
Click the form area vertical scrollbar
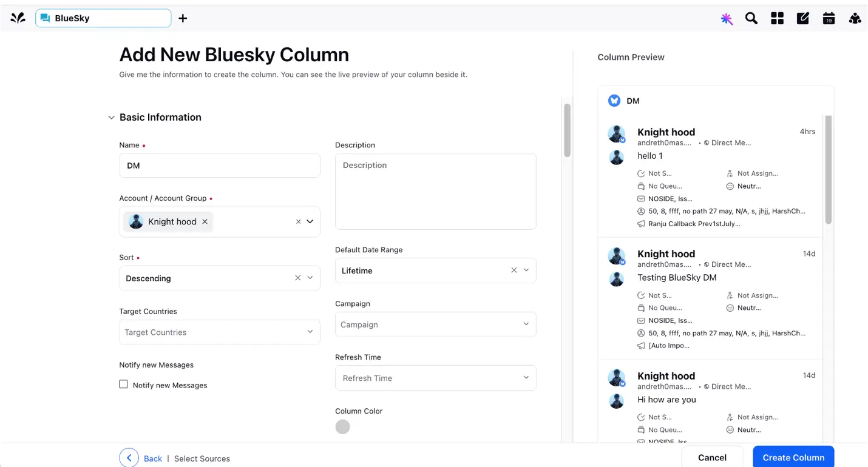click(568, 130)
